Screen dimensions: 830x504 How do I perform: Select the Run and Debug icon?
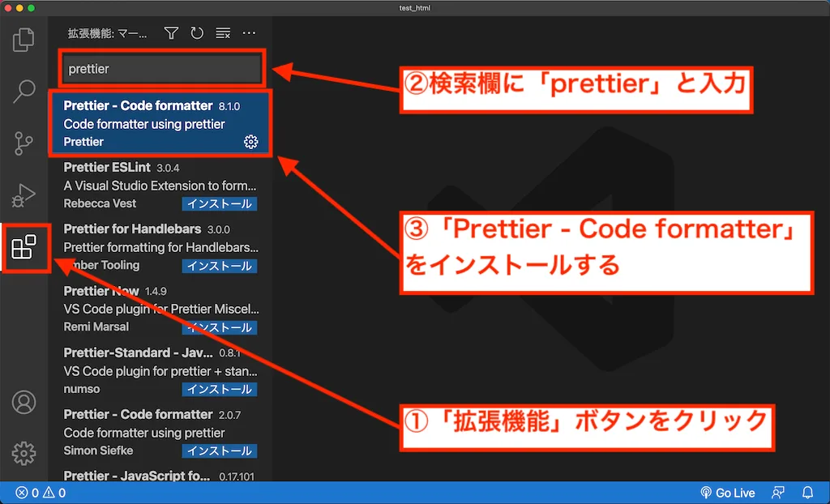[25, 194]
